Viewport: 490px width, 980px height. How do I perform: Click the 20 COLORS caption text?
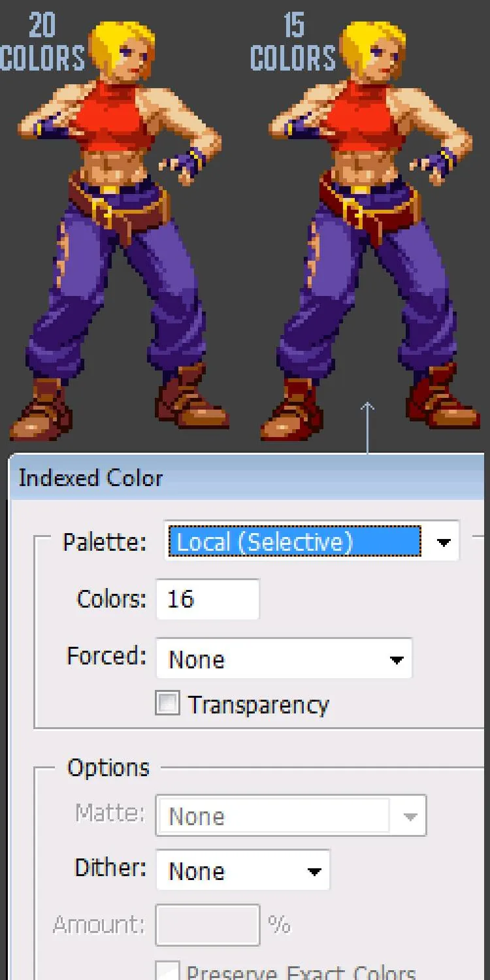pos(42,42)
